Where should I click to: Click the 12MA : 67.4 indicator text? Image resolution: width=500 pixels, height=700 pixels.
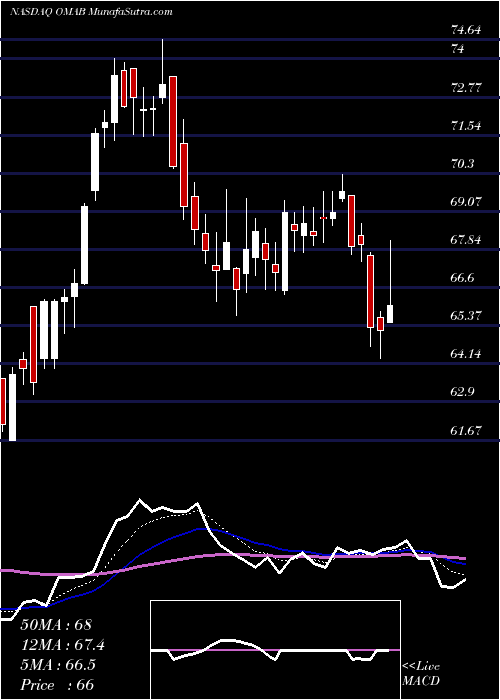click(62, 645)
